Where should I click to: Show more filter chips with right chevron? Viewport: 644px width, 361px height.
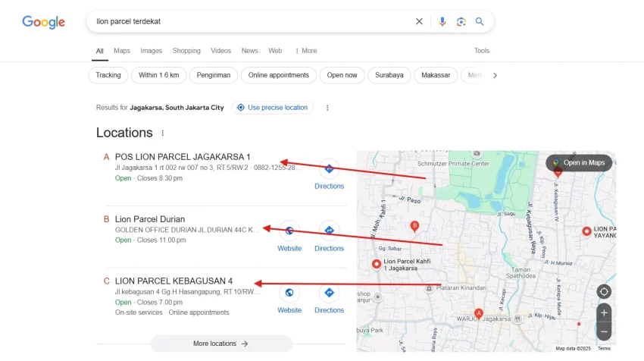point(495,76)
